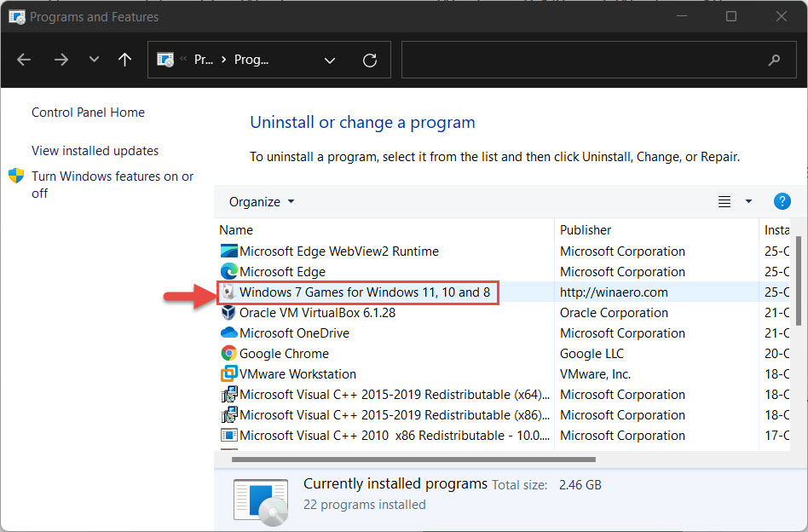Open View installed updates link
Screen dimensions: 808x532
(95, 151)
